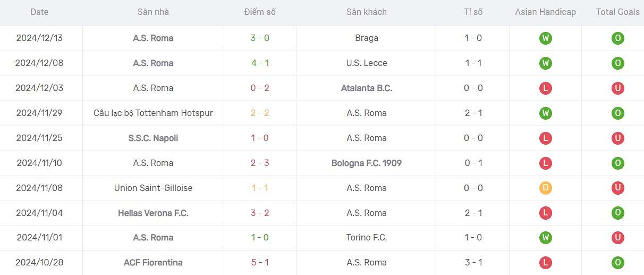This screenshot has height=275, width=644.
Task: Click the green O badge for Lecce match
Action: pos(617,63)
